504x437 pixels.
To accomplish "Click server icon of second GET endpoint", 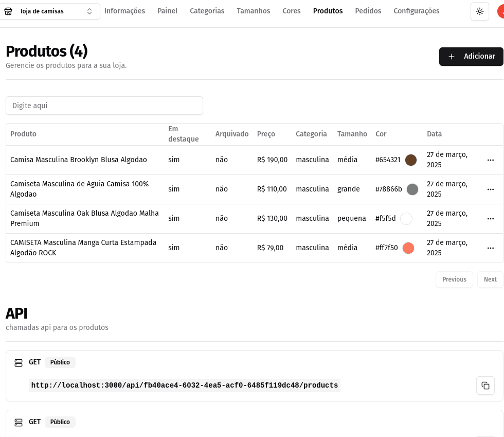I will pos(19,422).
